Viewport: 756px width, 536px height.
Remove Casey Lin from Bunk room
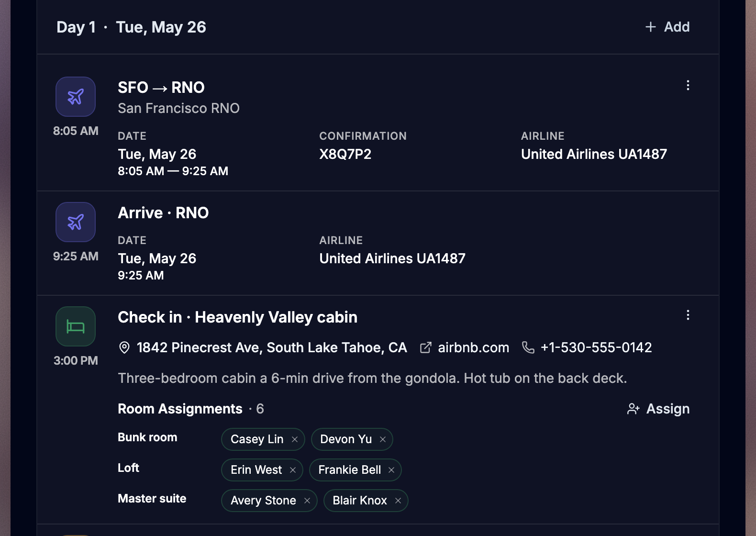tap(295, 439)
